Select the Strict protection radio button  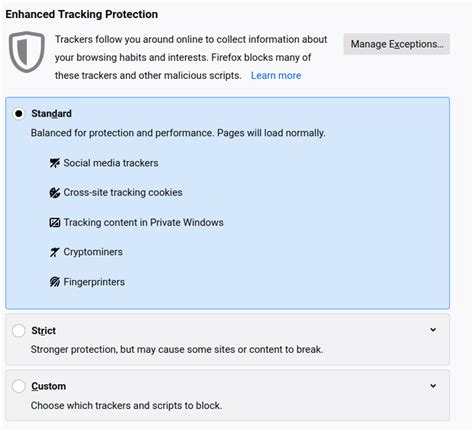(x=19, y=331)
